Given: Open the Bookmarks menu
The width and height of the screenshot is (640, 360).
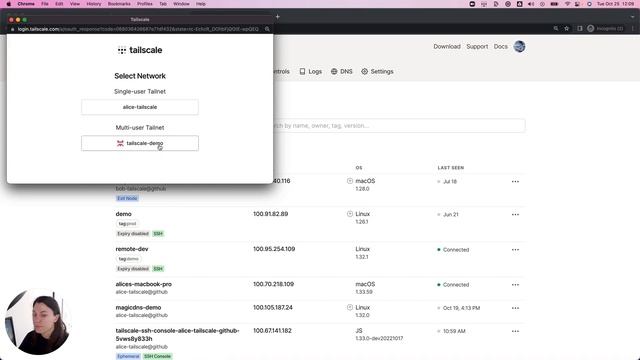Looking at the screenshot, I should 119,4.
